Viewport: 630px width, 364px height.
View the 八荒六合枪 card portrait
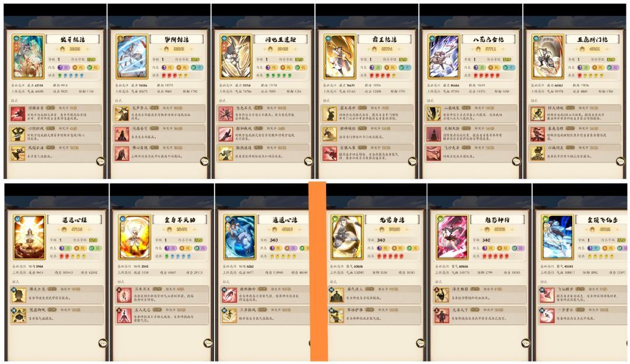pos(443,57)
